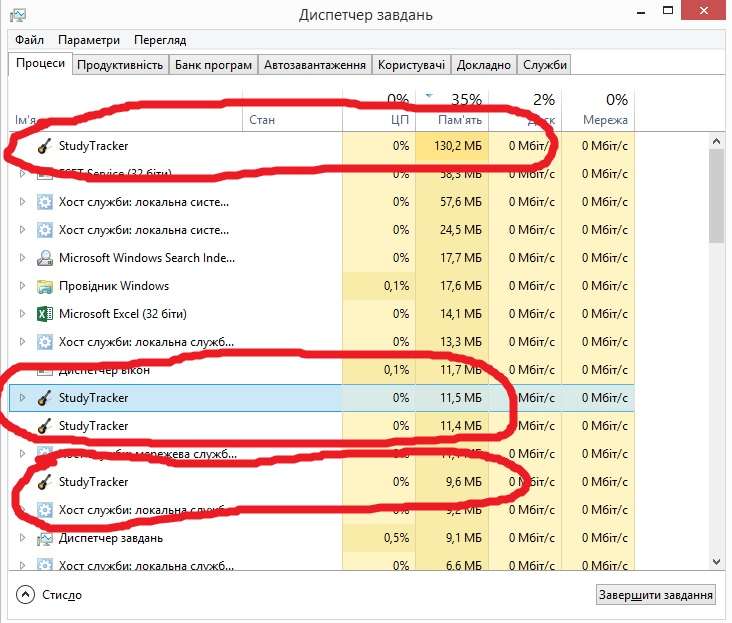Expand the Провідник Windows process group
Viewport: 732px width, 623px height.
click(23, 286)
